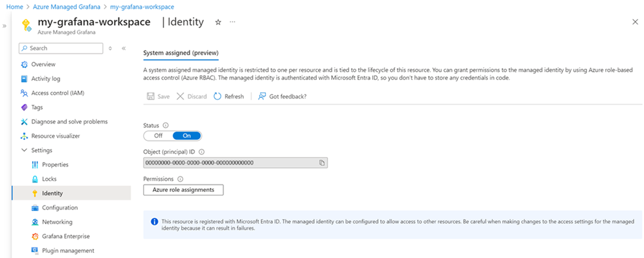Click the Azure role assignments button

coord(183,190)
